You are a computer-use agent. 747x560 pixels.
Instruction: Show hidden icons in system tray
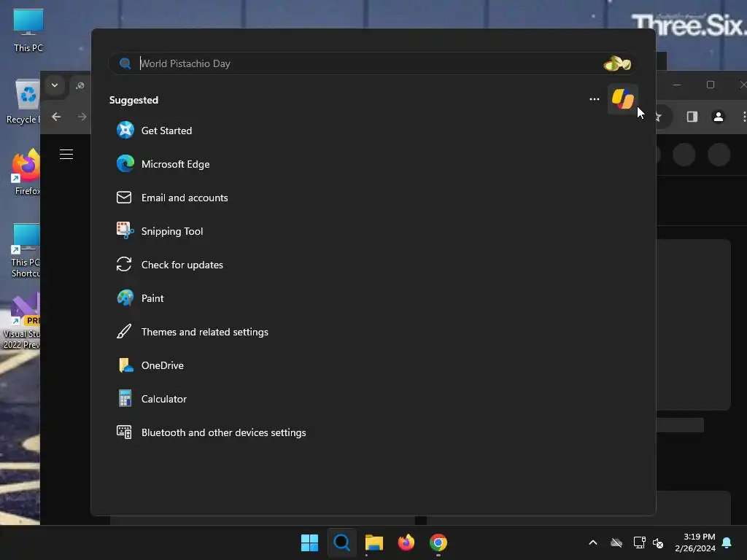(x=593, y=542)
